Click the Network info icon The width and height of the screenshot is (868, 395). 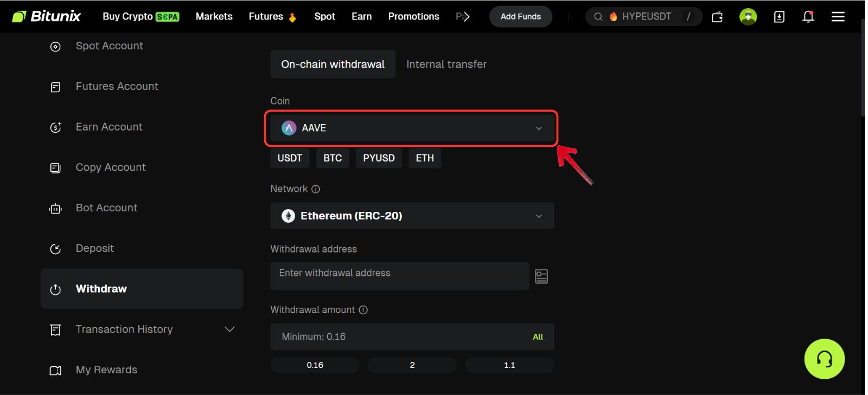point(316,189)
